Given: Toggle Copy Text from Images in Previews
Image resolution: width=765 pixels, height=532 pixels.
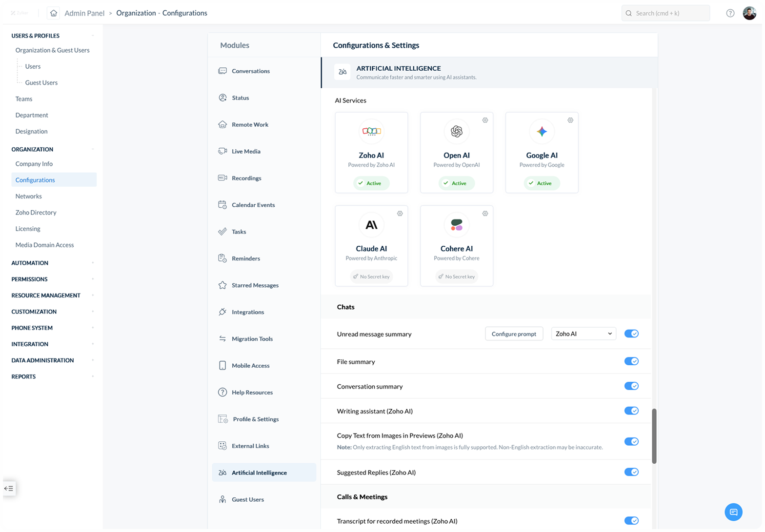Looking at the screenshot, I should 631,442.
